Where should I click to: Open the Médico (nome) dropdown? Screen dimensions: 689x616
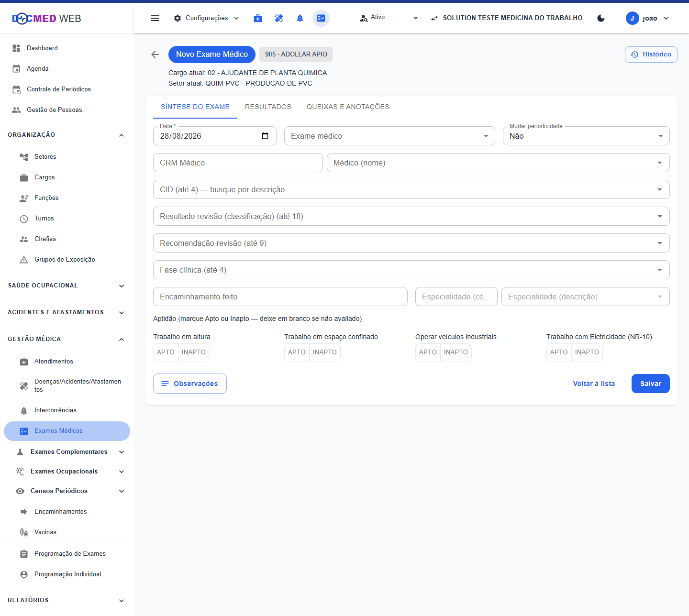point(498,163)
